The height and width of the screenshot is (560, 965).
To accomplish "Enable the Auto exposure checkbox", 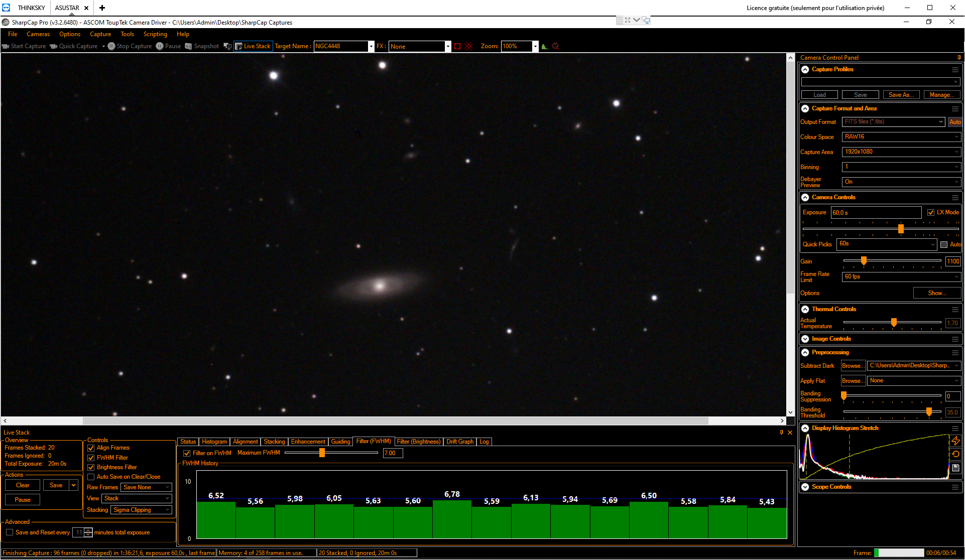I will click(944, 245).
